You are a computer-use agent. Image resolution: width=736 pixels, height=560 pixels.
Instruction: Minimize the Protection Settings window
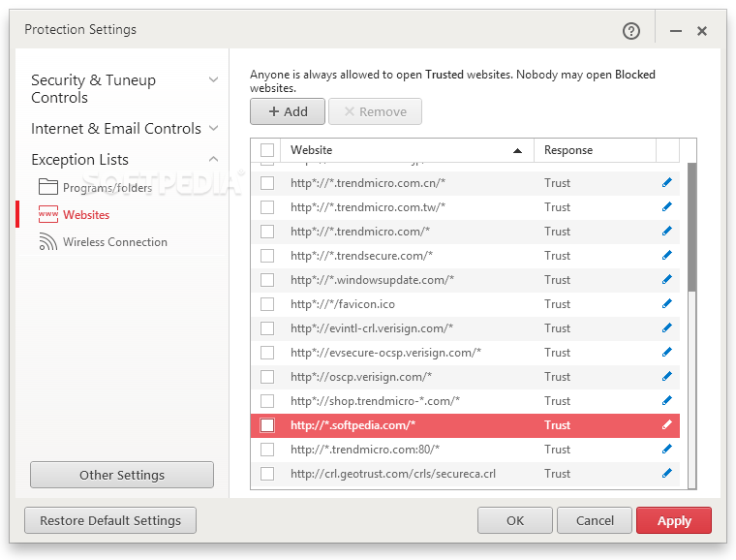[x=675, y=31]
